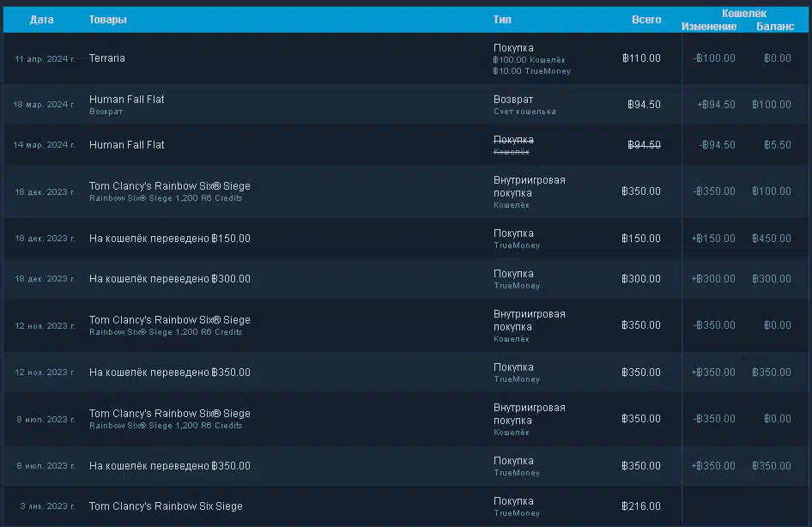Click the "+฿350.00" change in the 12 ноя. row
This screenshot has width=812, height=527.
(713, 373)
